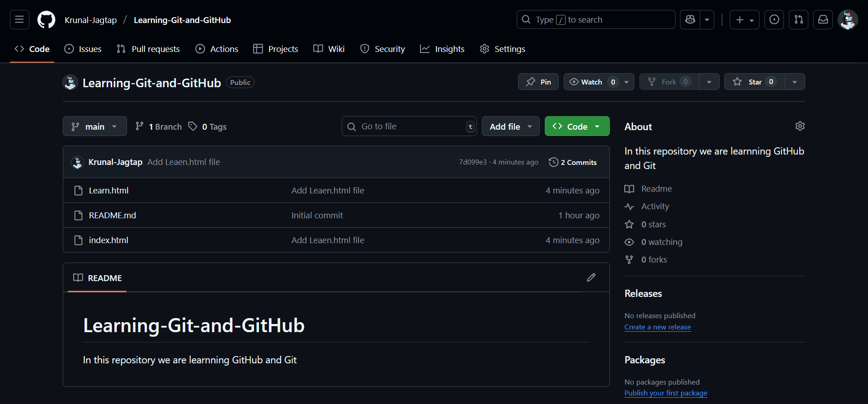The image size is (868, 404).
Task: Click Learning-Git-and-GitHub breadcrumb link
Action: pos(182,20)
